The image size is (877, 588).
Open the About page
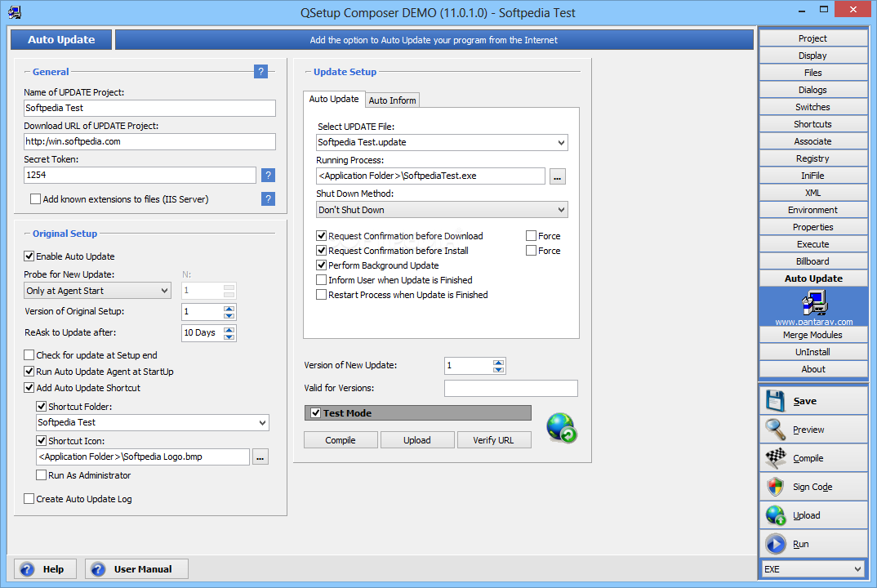(813, 369)
